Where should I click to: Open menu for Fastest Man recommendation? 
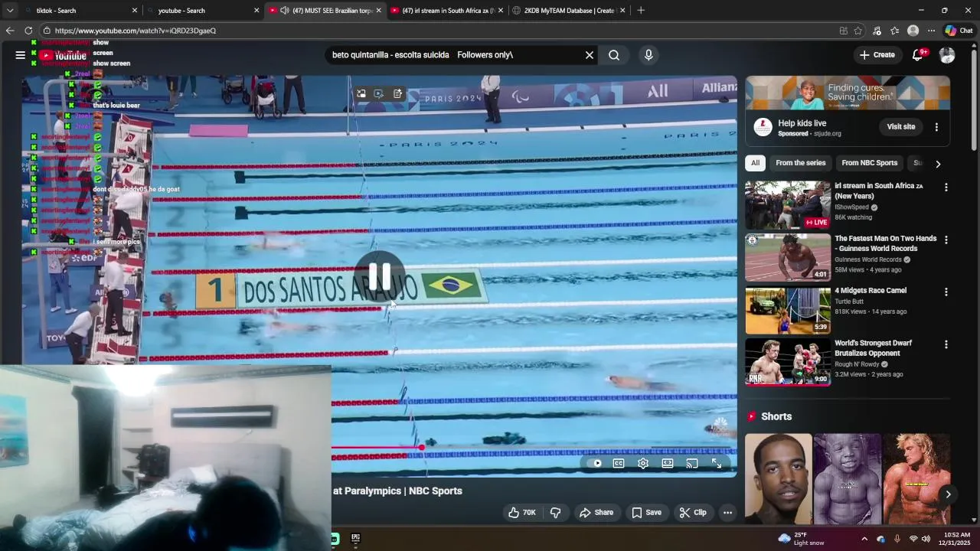(946, 240)
